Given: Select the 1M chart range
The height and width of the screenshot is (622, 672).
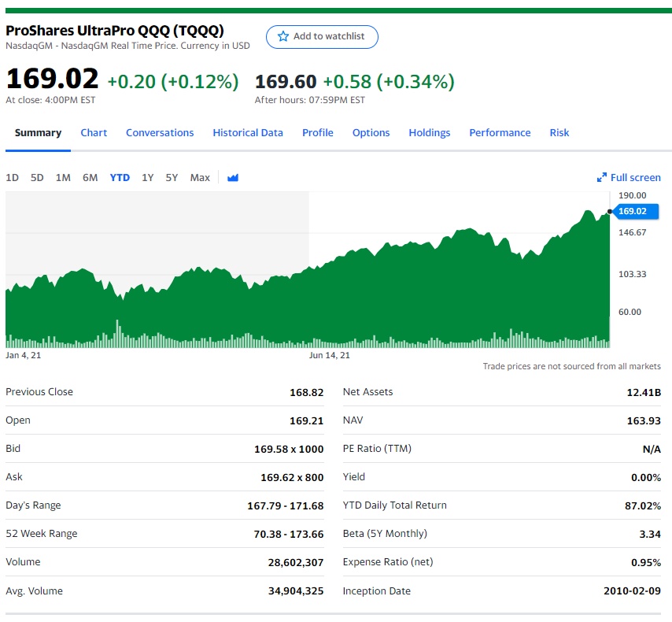Looking at the screenshot, I should 63,178.
